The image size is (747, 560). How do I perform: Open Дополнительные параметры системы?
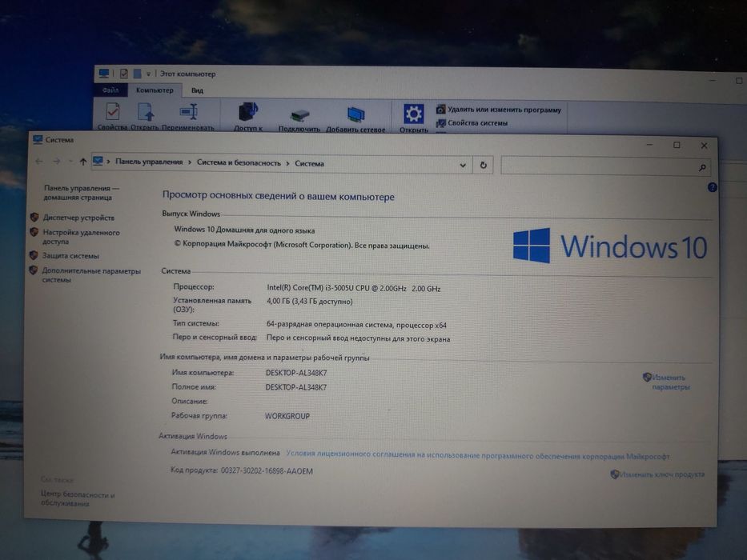click(x=91, y=275)
